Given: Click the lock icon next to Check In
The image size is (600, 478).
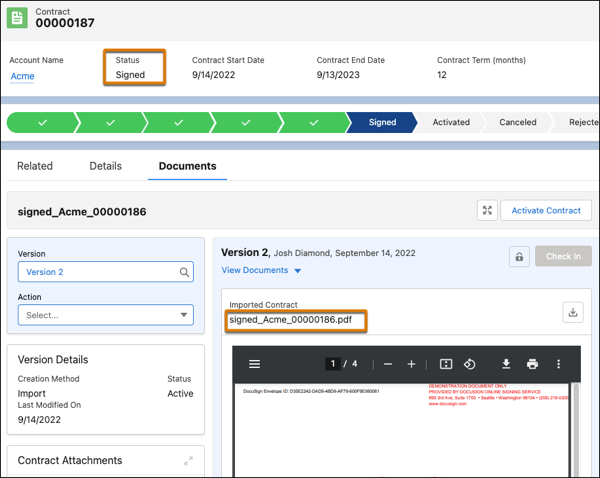Looking at the screenshot, I should coord(519,256).
